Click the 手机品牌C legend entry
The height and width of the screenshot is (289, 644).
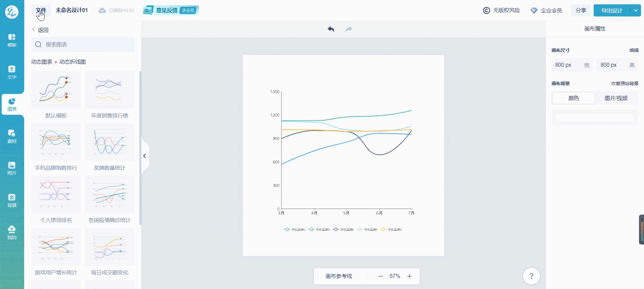pyautogui.click(x=295, y=229)
